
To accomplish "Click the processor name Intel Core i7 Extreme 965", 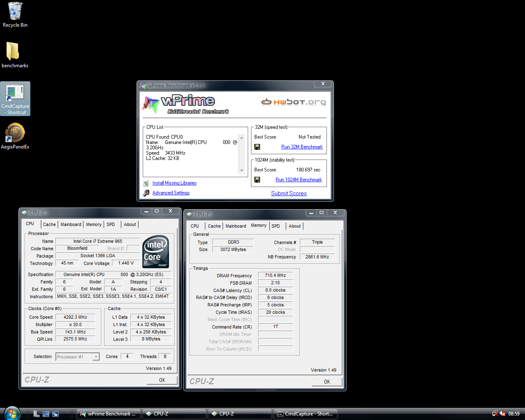I will [98, 241].
